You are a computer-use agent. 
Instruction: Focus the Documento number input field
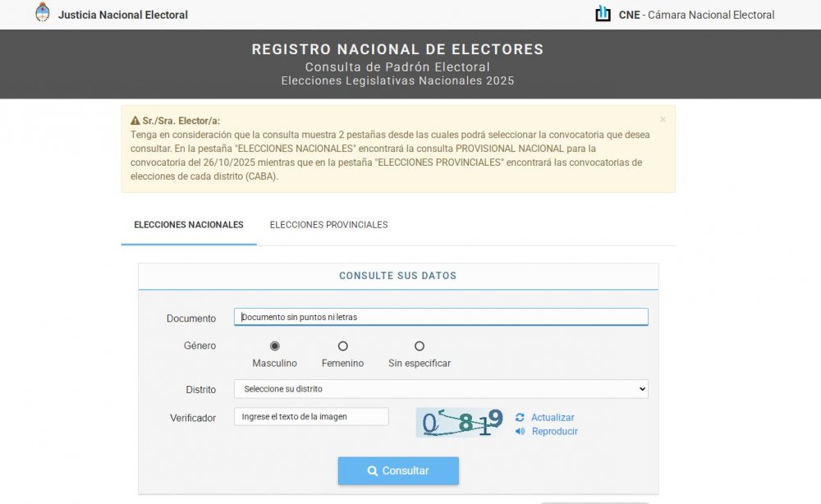tap(441, 317)
